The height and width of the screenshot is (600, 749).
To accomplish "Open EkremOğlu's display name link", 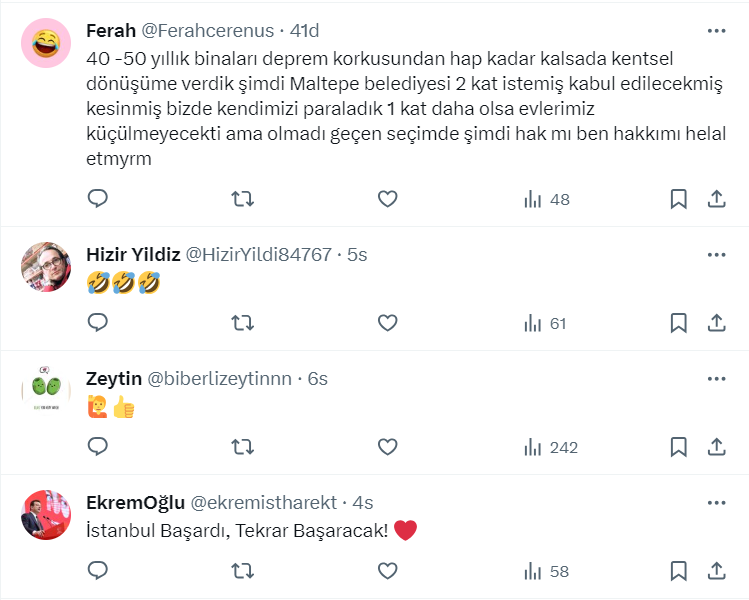I will click(x=134, y=503).
